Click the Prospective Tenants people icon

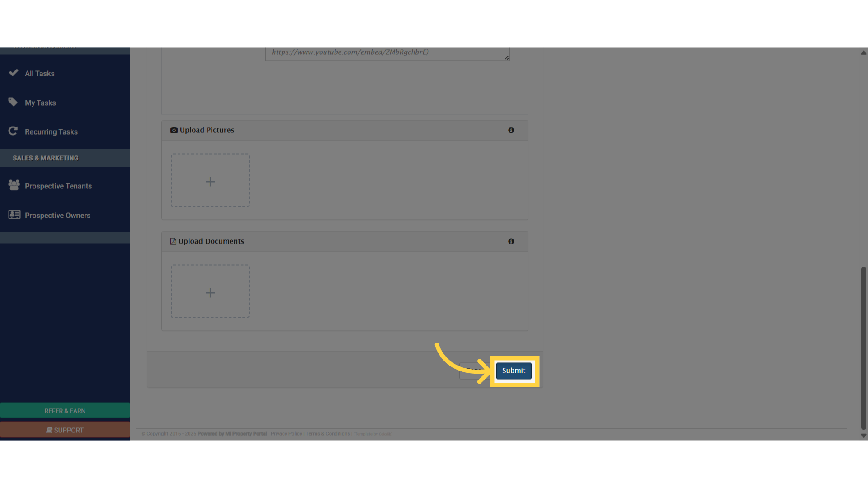point(14,185)
